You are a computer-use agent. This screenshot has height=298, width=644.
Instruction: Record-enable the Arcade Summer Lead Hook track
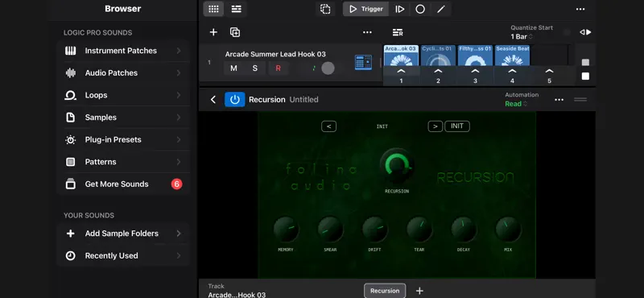coord(278,68)
